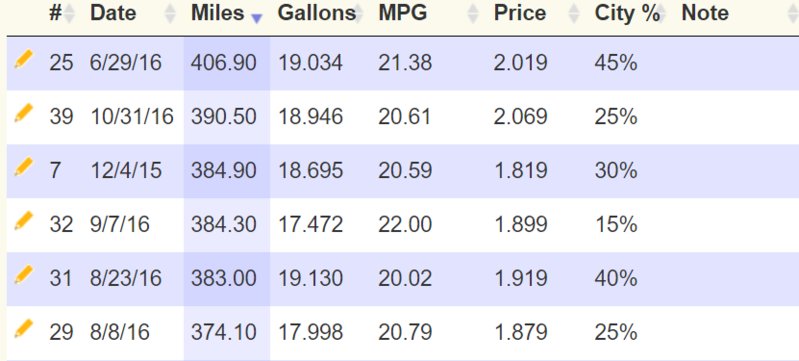
Task: Edit fill-up entry 29 with the pencil icon
Action: (23, 329)
